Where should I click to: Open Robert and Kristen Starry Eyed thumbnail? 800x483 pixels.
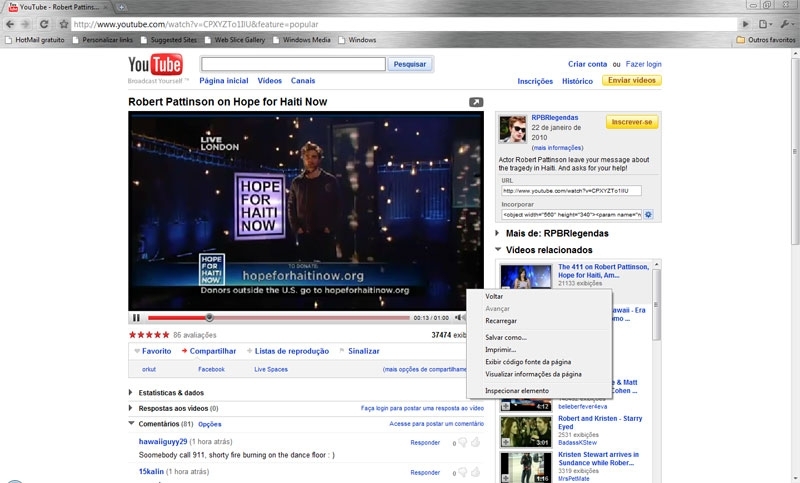pos(526,431)
